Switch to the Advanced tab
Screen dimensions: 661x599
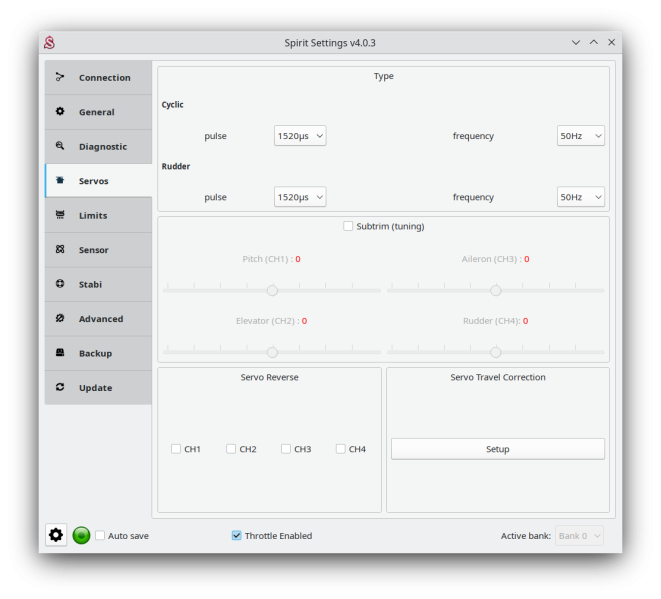pos(98,319)
